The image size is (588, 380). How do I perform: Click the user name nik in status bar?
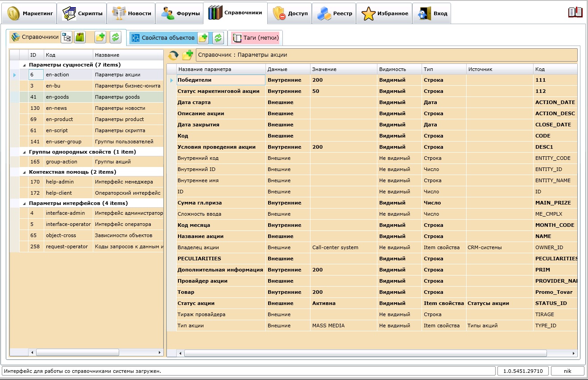[x=567, y=371]
